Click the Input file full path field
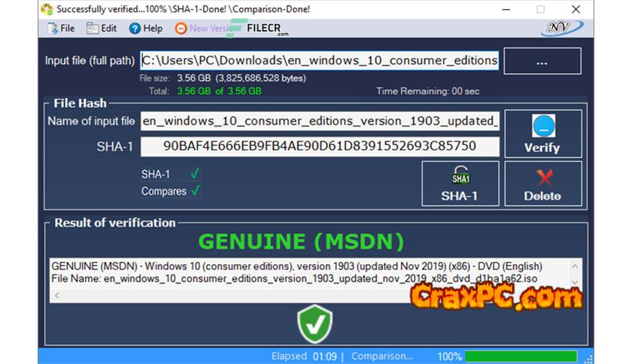The height and width of the screenshot is (364, 629). pos(319,61)
